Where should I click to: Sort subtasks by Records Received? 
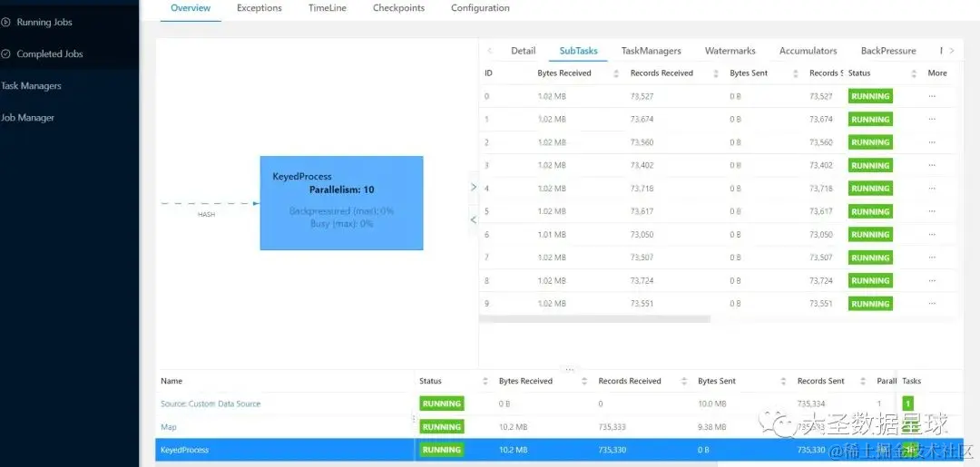[716, 73]
